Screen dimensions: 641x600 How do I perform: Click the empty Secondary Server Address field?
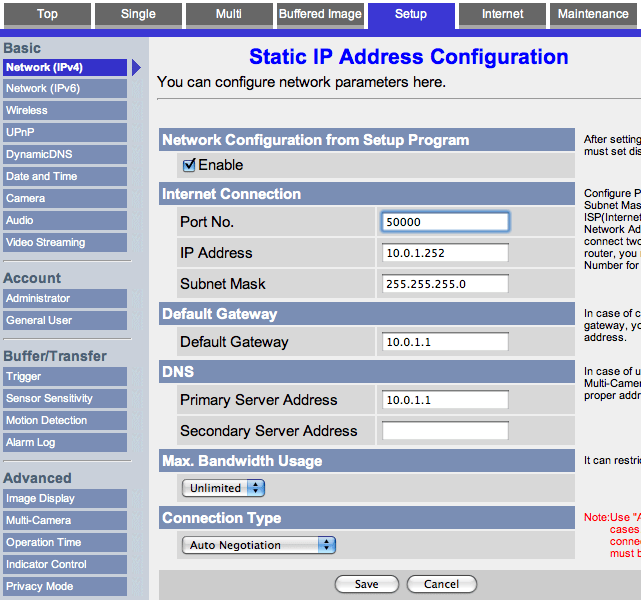pos(445,431)
